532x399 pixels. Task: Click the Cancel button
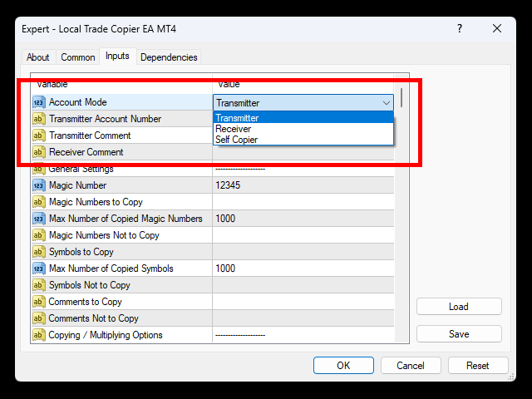pyautogui.click(x=411, y=366)
